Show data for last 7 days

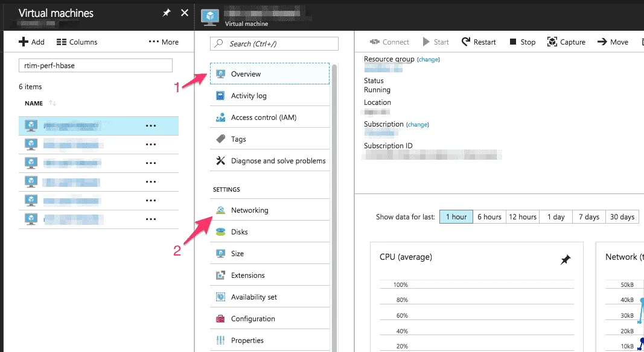point(589,216)
